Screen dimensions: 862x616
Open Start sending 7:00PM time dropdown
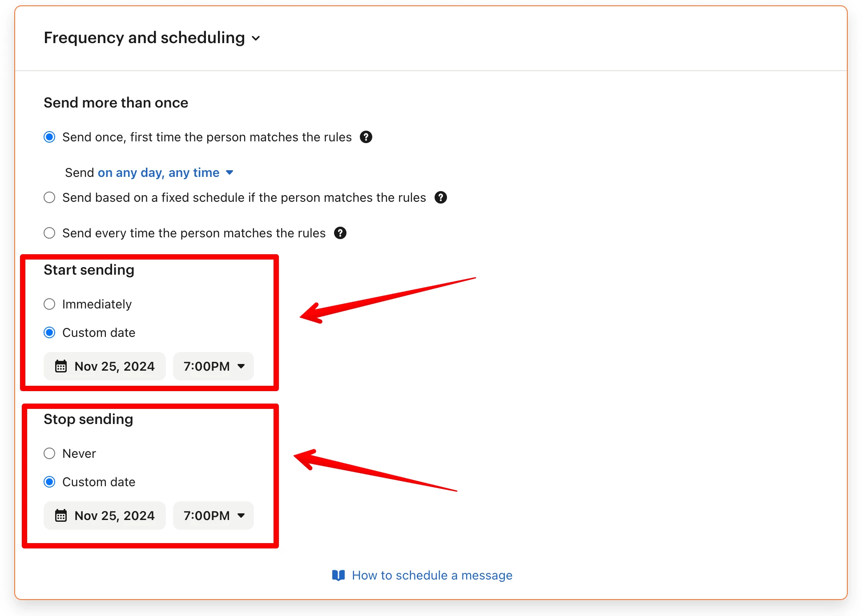213,366
